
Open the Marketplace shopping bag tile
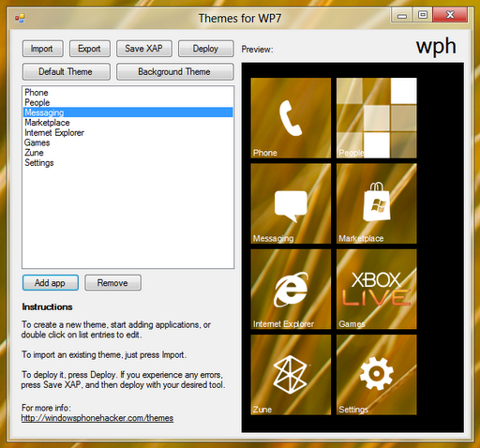coord(377,203)
